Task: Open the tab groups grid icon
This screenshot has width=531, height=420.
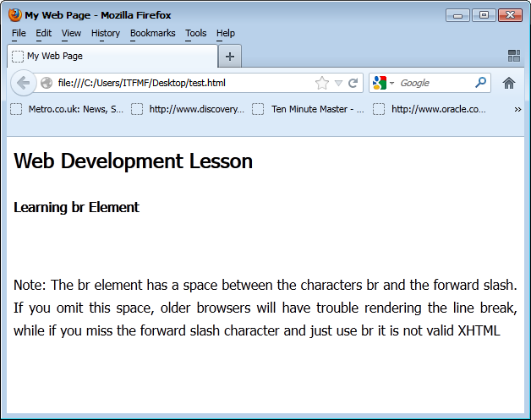Action: point(514,56)
